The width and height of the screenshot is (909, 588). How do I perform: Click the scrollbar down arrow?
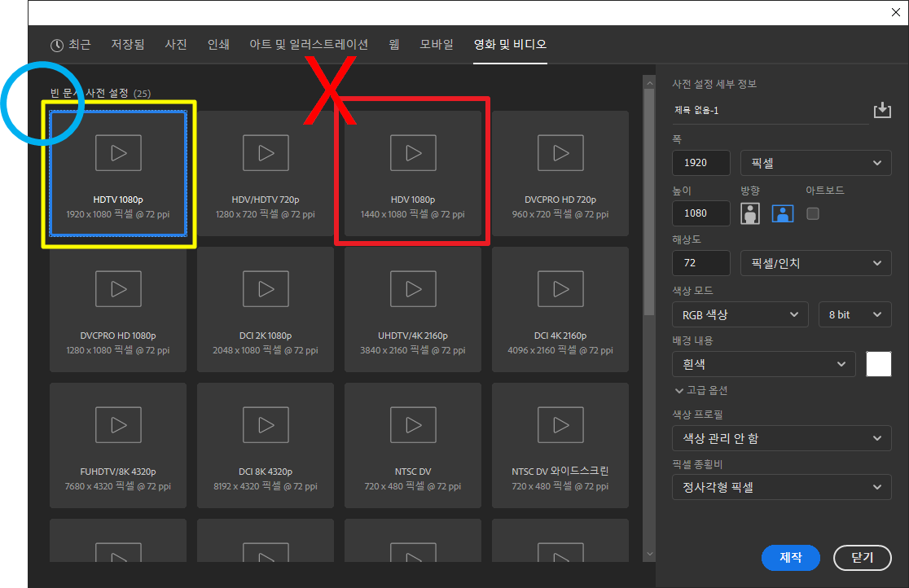tap(649, 554)
